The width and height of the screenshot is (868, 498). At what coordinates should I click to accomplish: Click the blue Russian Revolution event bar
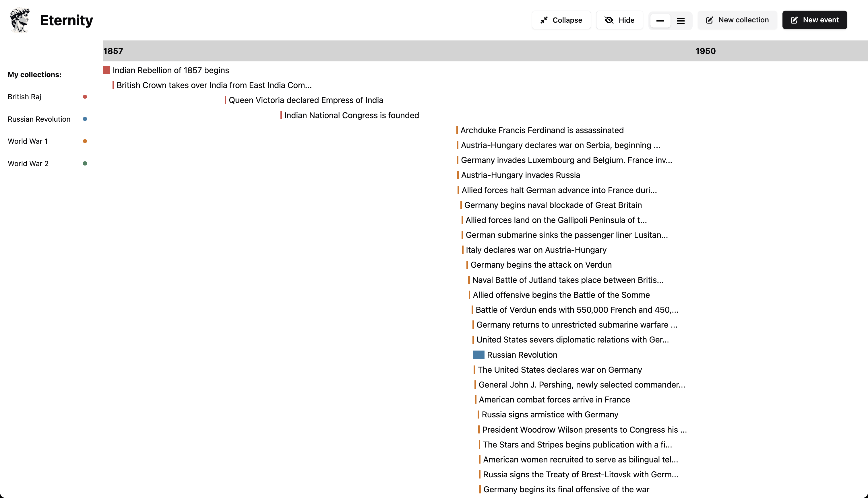pos(478,355)
